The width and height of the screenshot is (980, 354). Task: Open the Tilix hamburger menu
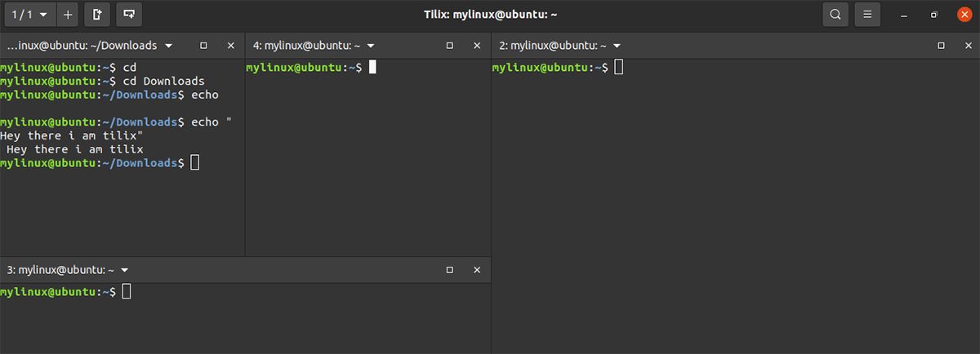coord(868,14)
